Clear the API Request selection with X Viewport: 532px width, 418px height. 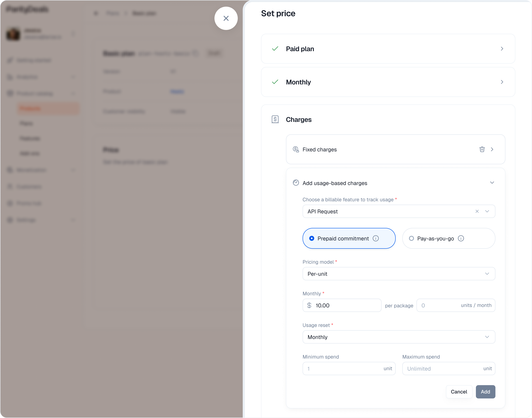(477, 211)
